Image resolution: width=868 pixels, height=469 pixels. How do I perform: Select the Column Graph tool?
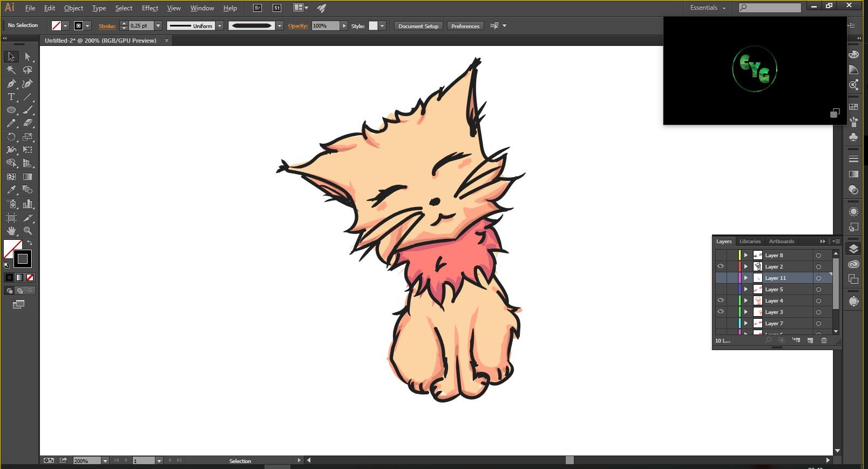coord(28,204)
